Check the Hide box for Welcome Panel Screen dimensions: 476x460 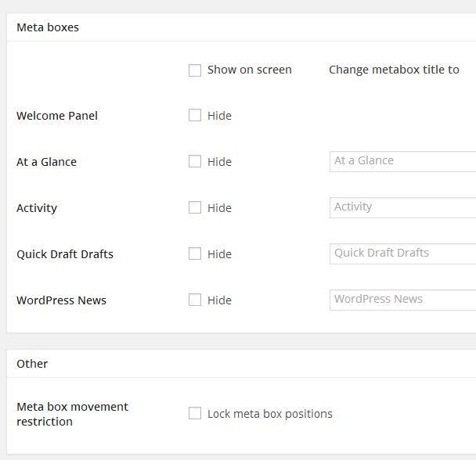pos(195,116)
